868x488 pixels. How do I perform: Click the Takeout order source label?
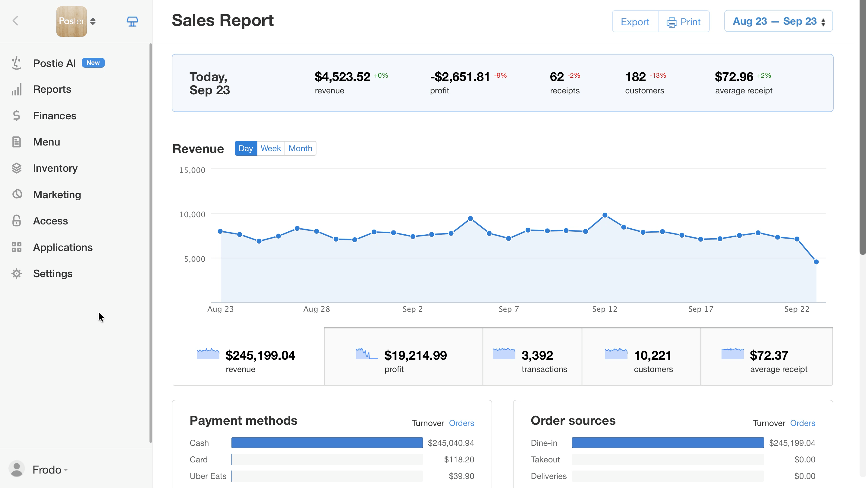tap(545, 459)
